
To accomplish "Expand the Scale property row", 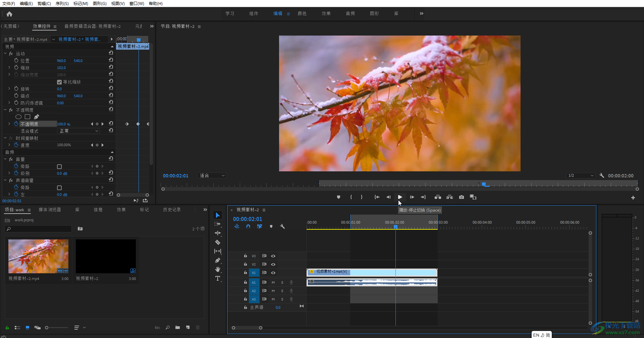I will pyautogui.click(x=9, y=67).
